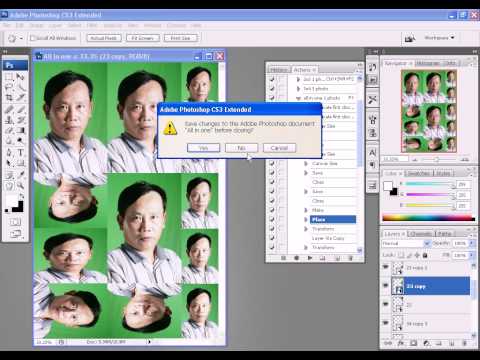Click No in the save changes dialog
The image size is (480, 360).
click(x=241, y=148)
